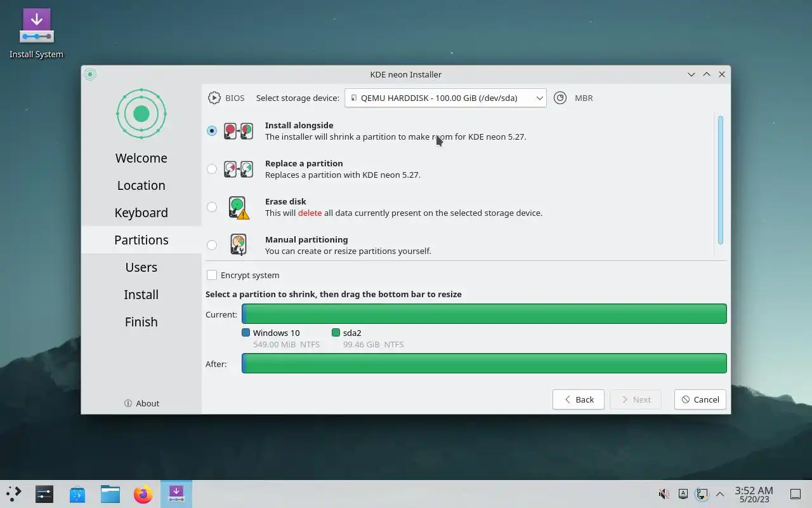This screenshot has height=508, width=812.
Task: Click the Install alongside title text
Action: tap(299, 126)
